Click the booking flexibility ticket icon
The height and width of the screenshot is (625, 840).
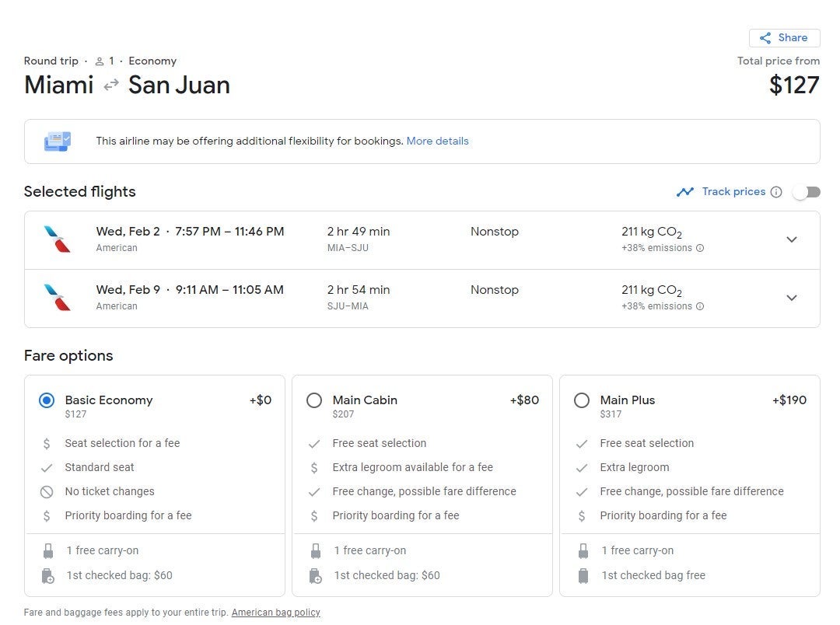pyautogui.click(x=58, y=141)
